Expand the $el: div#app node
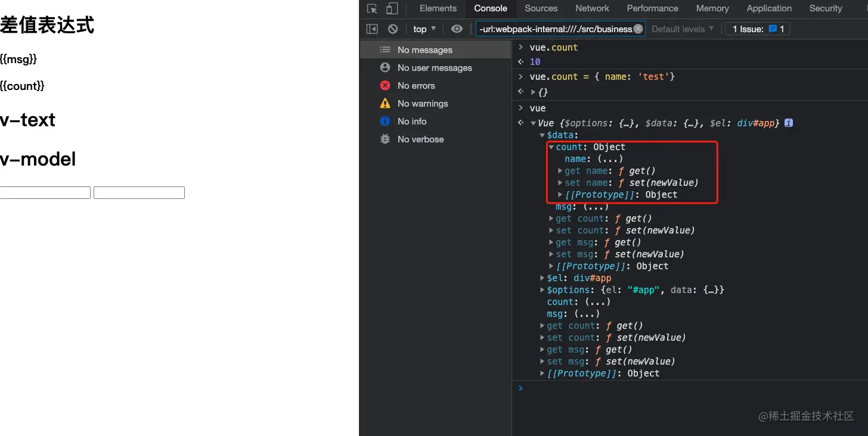 (542, 278)
